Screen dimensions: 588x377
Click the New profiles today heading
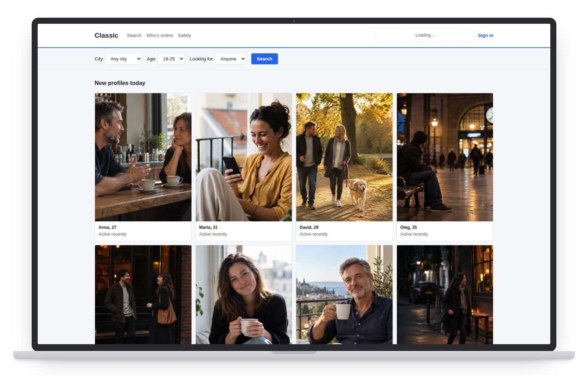[x=120, y=83]
